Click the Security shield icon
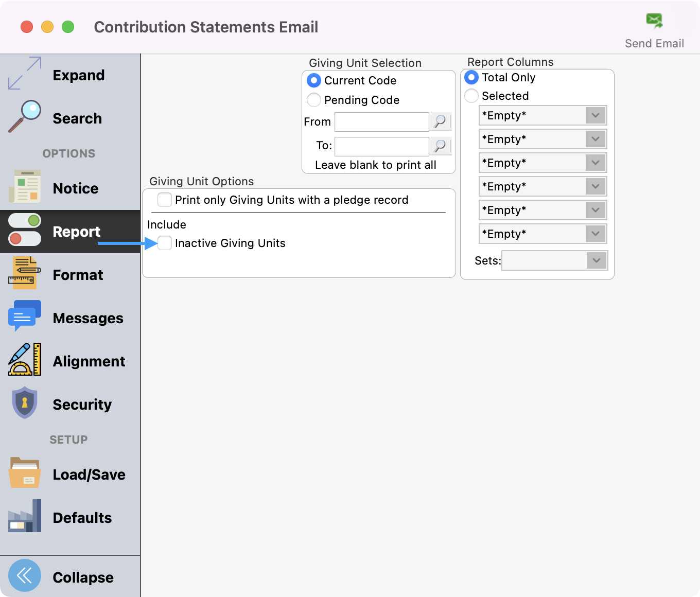 coord(25,403)
